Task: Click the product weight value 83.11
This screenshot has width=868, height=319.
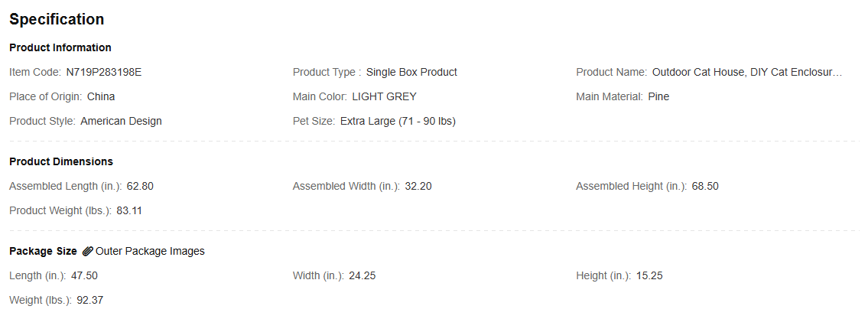Action: pyautogui.click(x=129, y=210)
